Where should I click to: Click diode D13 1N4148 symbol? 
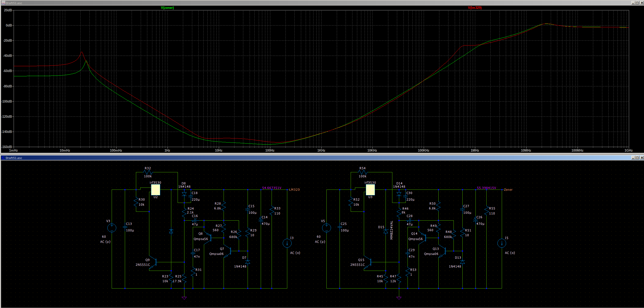point(462,262)
